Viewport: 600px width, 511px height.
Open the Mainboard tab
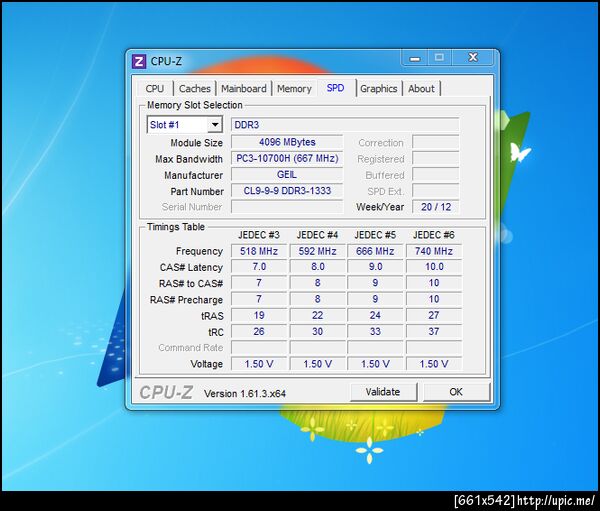coord(244,89)
